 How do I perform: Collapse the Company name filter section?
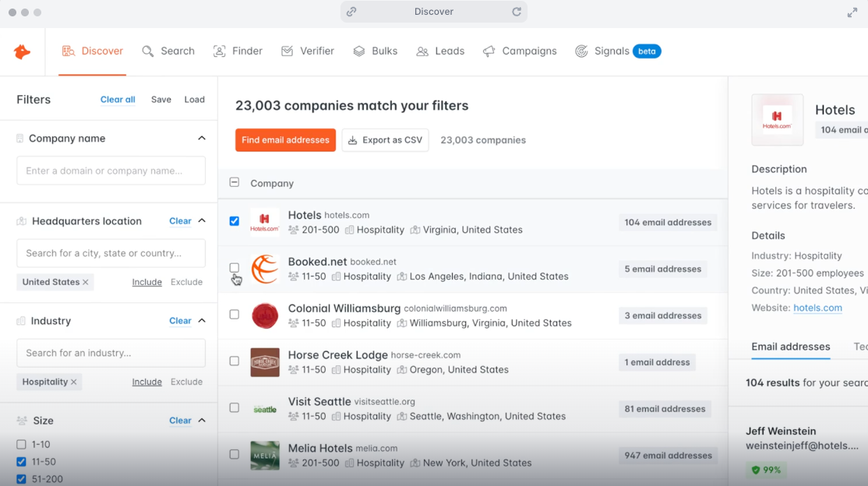click(202, 138)
